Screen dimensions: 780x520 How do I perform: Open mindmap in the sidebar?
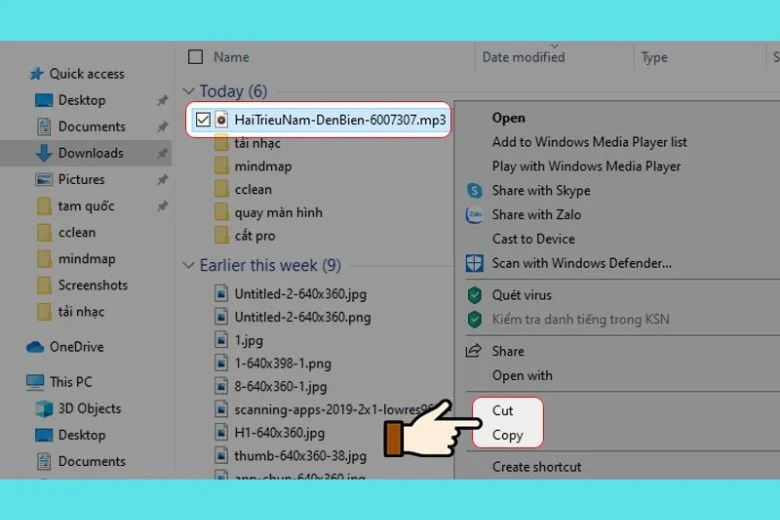pos(87,259)
